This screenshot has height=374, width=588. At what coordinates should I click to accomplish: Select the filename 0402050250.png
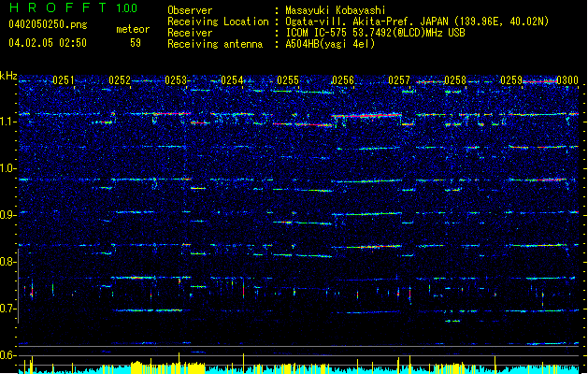pyautogui.click(x=48, y=24)
